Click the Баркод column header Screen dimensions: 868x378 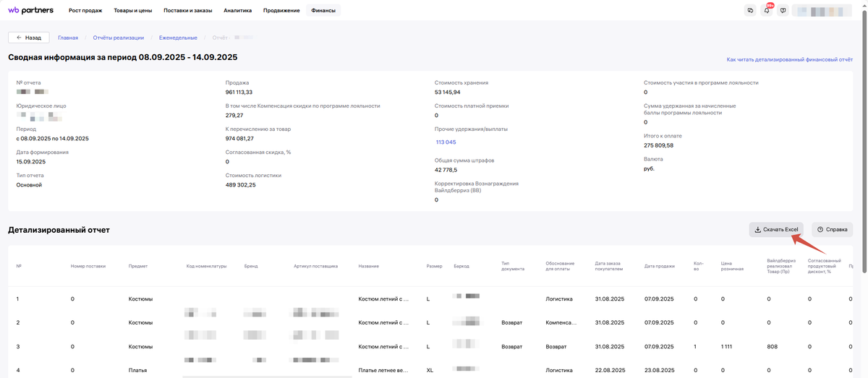pos(461,267)
